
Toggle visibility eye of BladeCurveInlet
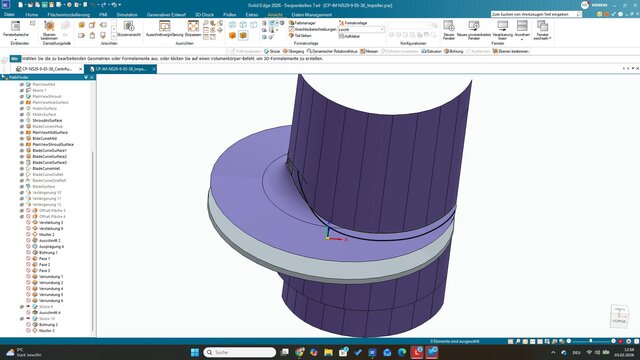22,169
